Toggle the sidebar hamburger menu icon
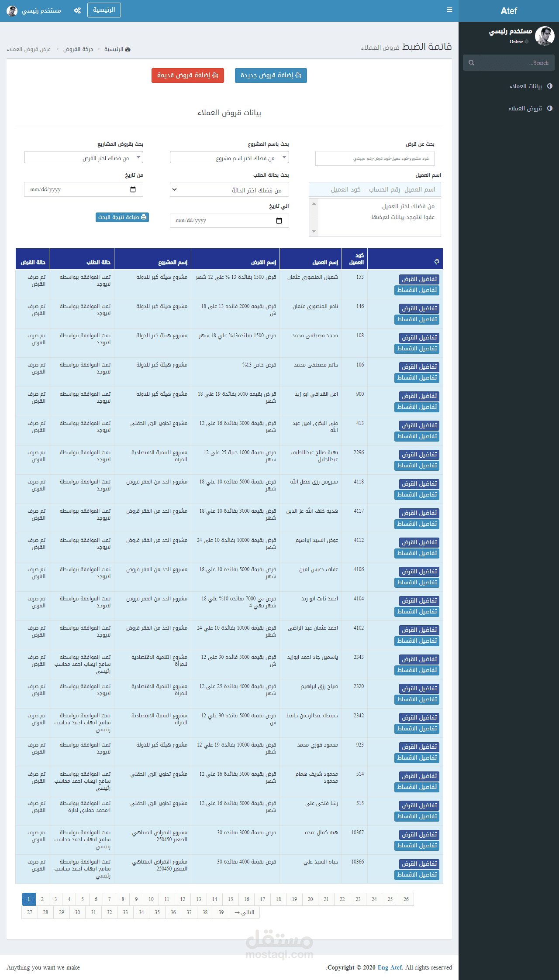The image size is (559, 980). point(449,10)
